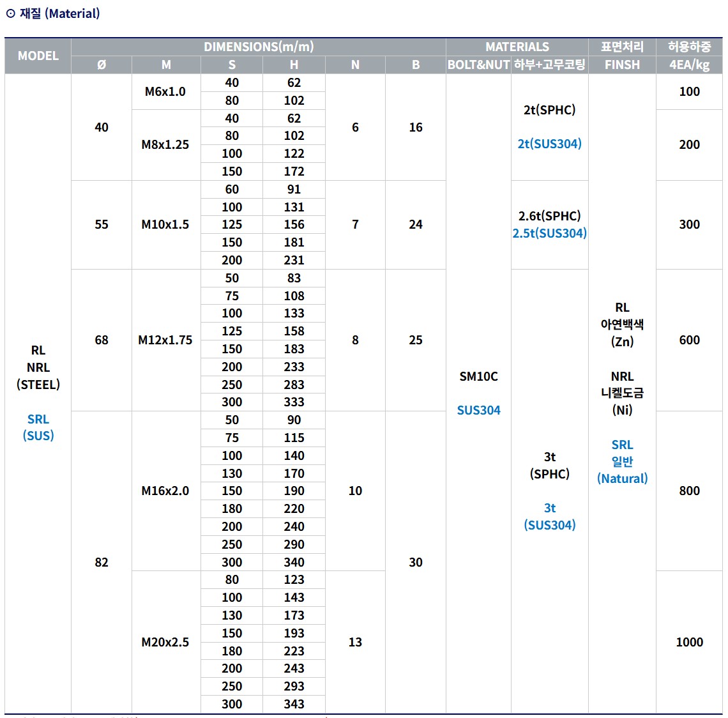Image resolution: width=728 pixels, height=718 pixels.
Task: Click the blue 2.5t(SUS304) material text
Action: coord(549,233)
